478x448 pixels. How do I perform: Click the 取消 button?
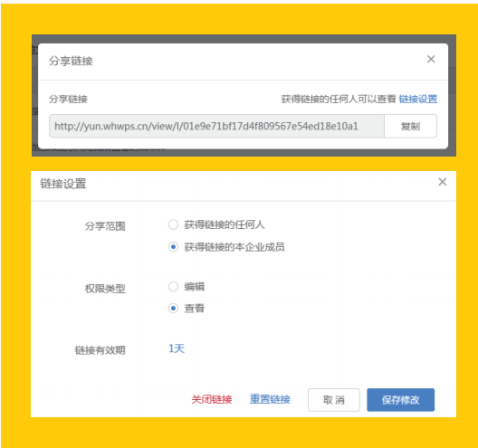[x=334, y=400]
